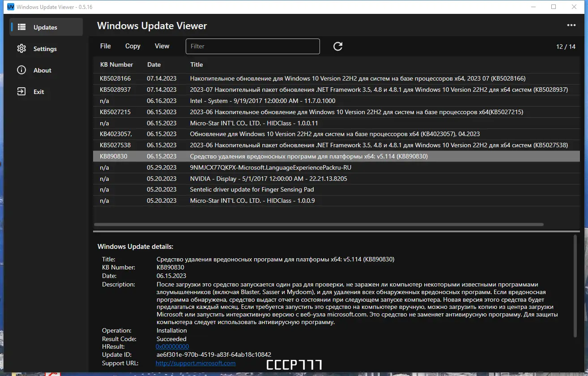The height and width of the screenshot is (376, 588).
Task: Select the KB4023057 row
Action: click(337, 134)
